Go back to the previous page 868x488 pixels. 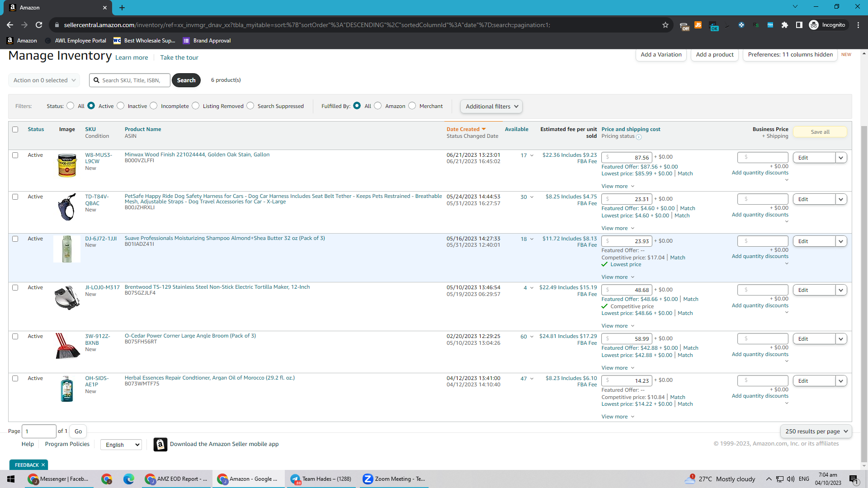click(10, 25)
